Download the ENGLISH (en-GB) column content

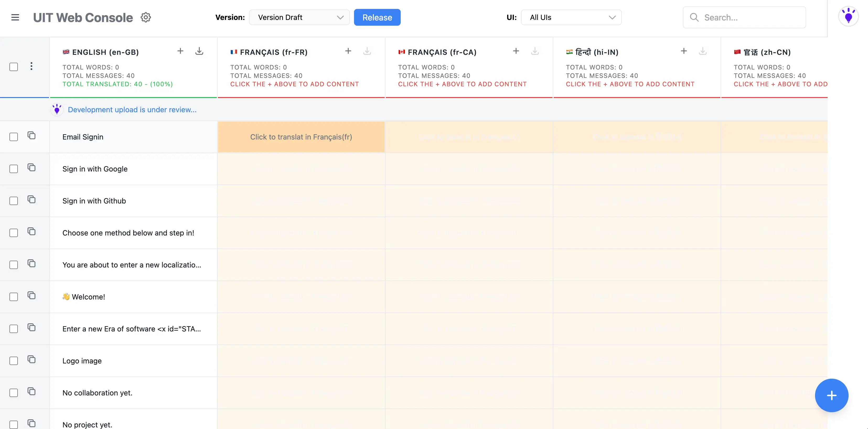[x=199, y=51]
